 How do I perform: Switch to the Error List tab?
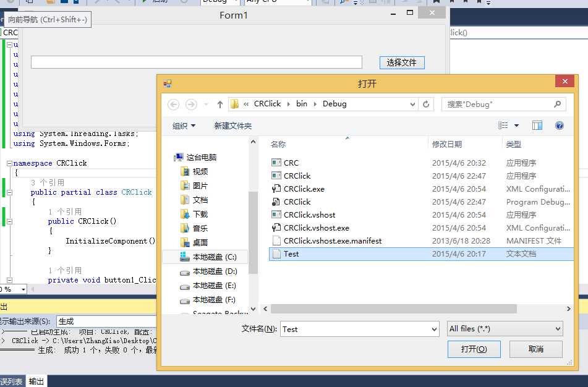point(11,381)
